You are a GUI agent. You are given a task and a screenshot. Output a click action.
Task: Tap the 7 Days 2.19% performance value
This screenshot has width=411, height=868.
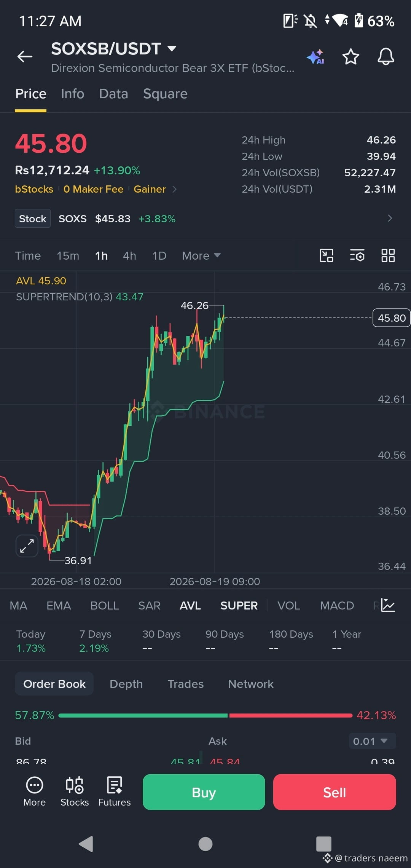pos(94,648)
